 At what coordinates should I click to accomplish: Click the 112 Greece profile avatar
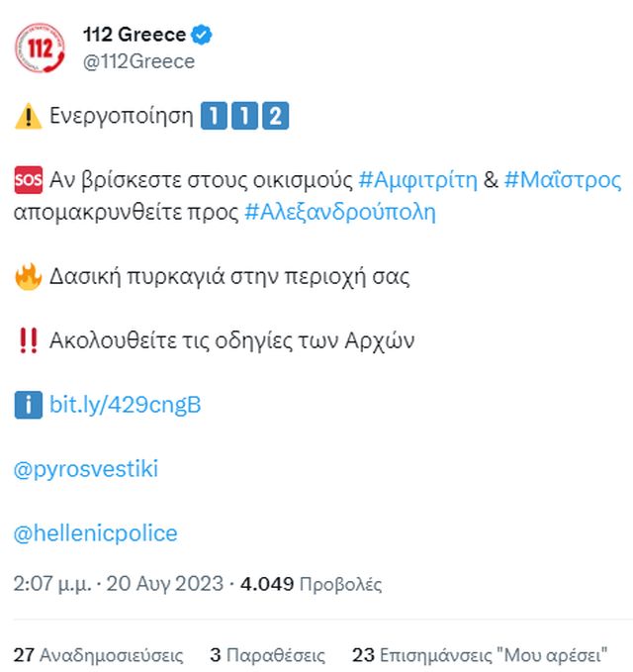pyautogui.click(x=39, y=47)
